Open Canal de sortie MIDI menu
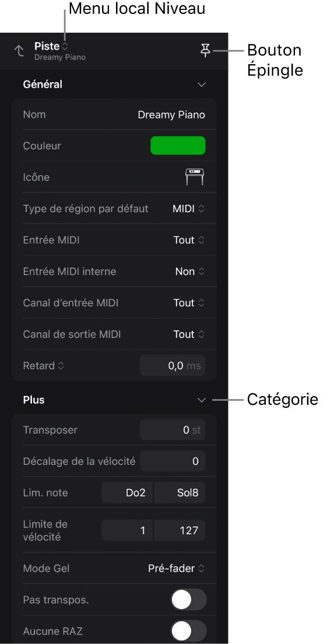 tap(189, 334)
